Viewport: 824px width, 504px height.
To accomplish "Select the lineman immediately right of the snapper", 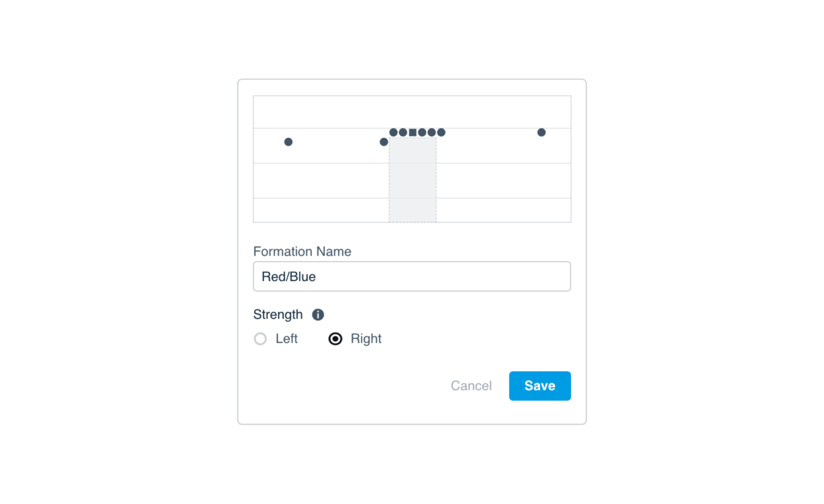I will (422, 133).
